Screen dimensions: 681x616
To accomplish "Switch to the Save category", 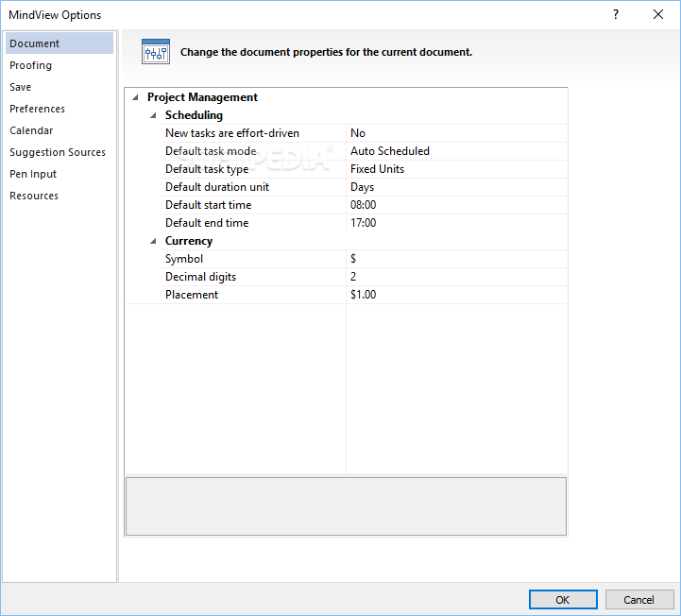I will pos(60,87).
